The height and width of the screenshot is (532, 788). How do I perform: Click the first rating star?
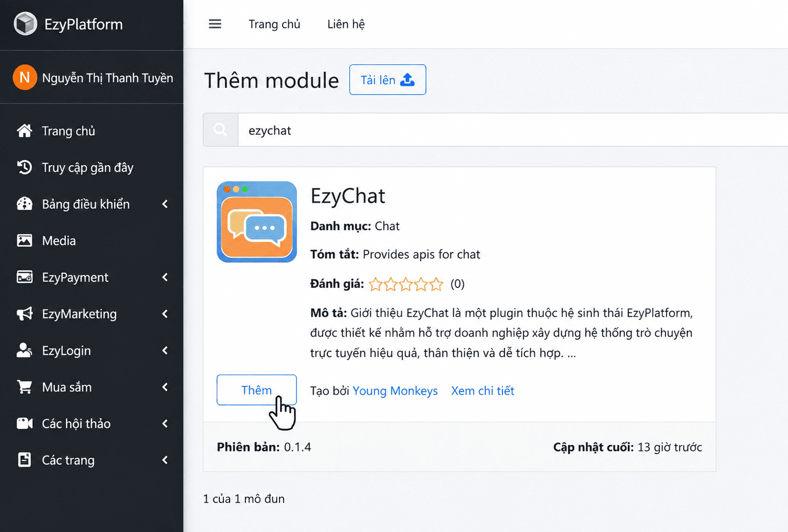(375, 284)
